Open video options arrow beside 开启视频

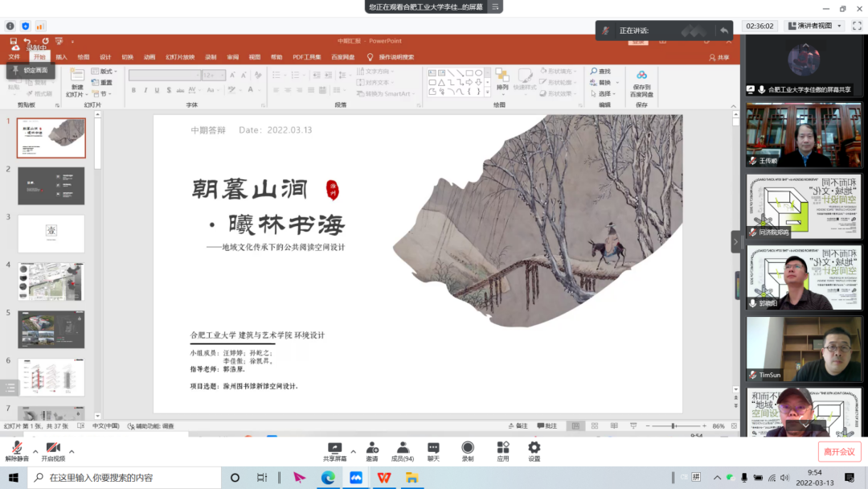(72, 452)
